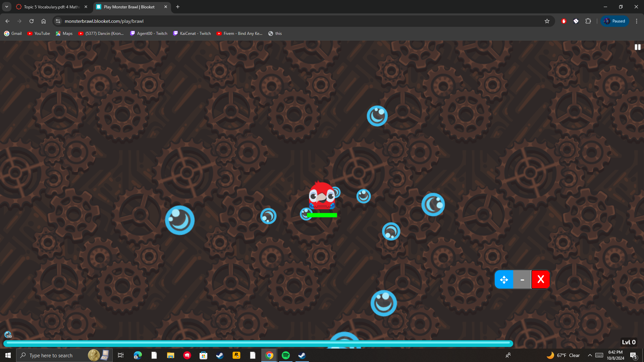Screen dimensions: 644x362
Task: Close overlay with red X button
Action: (x=541, y=280)
